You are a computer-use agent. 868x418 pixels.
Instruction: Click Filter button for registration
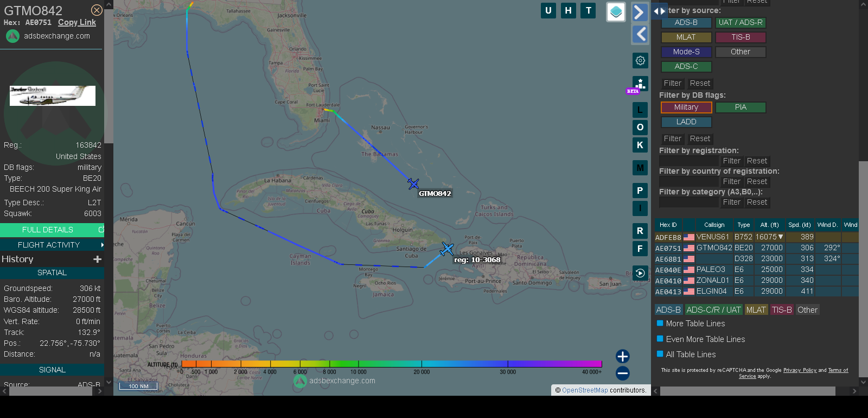click(732, 161)
